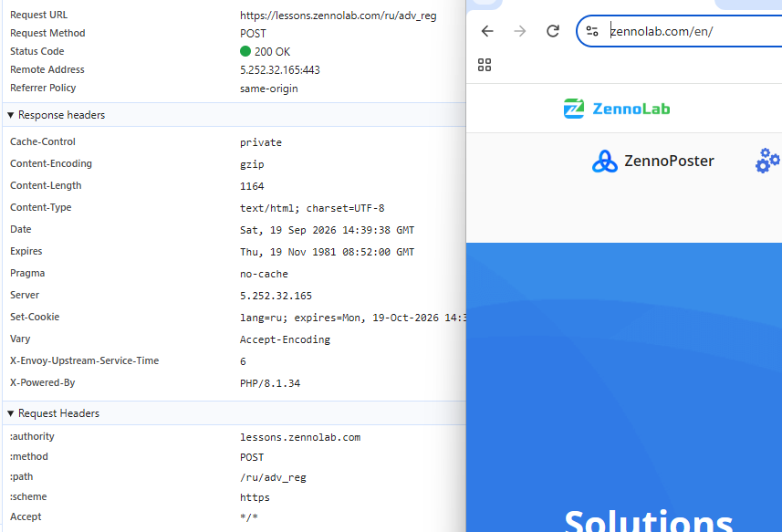This screenshot has width=782, height=532.
Task: Select the Server header value 5.252.32.165
Action: point(276,297)
